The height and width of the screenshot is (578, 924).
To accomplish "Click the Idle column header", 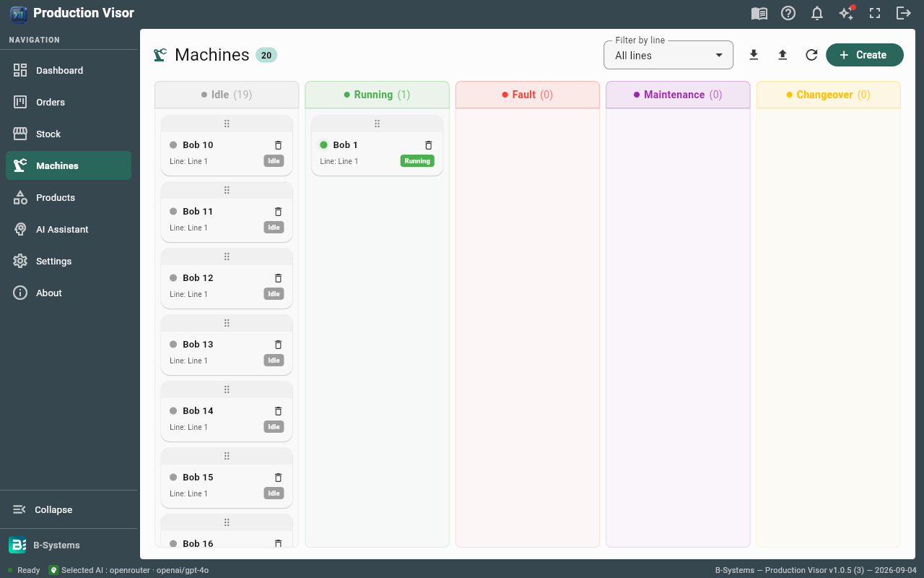I will (227, 95).
